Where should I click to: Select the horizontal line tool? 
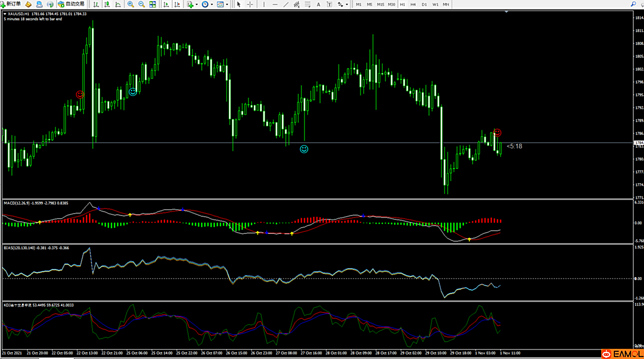pyautogui.click(x=275, y=4)
